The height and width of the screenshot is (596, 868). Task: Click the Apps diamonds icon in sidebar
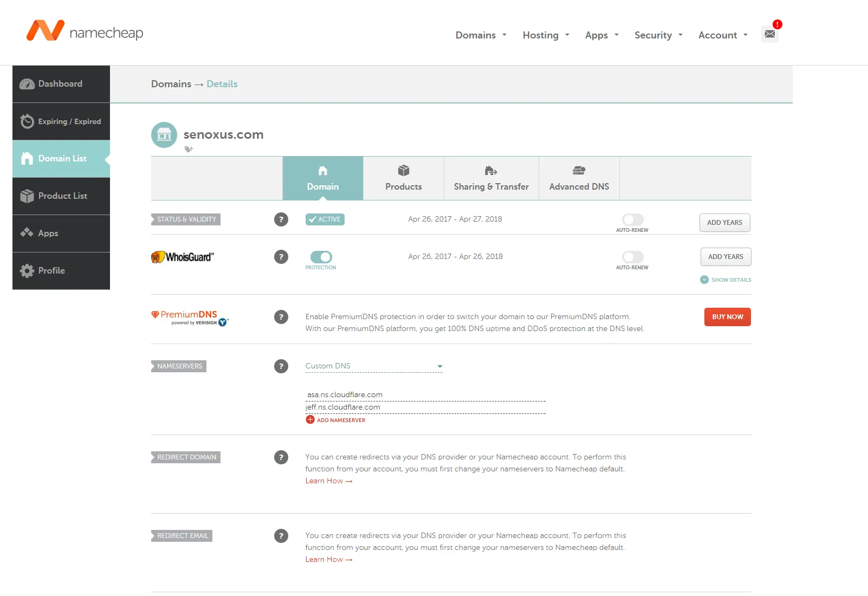point(27,233)
